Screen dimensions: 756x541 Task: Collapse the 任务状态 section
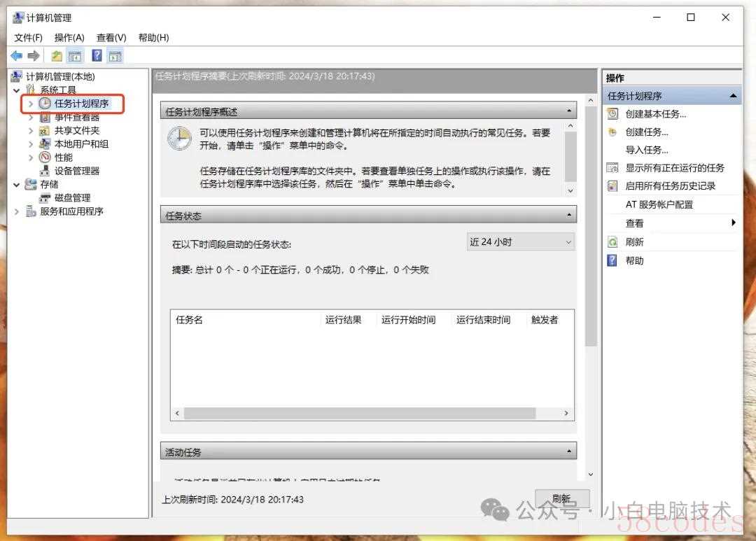pos(569,215)
